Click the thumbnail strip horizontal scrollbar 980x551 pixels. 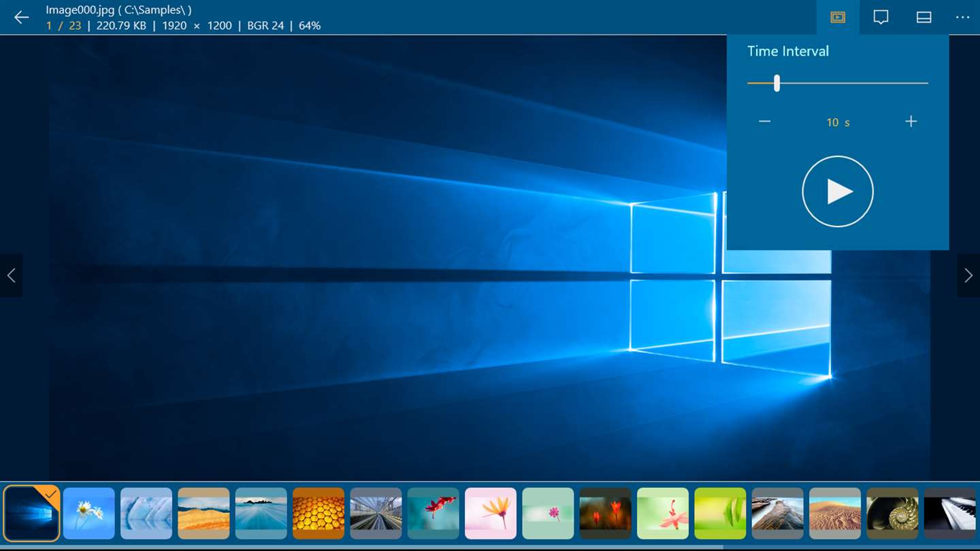pos(361,547)
